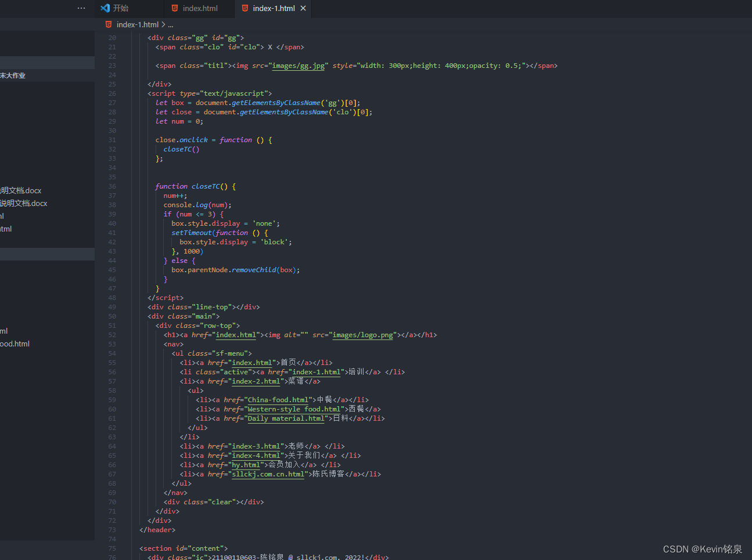This screenshot has width=752, height=560.
Task: Follow the index.html href link inside the h1 tag
Action: coord(235,335)
